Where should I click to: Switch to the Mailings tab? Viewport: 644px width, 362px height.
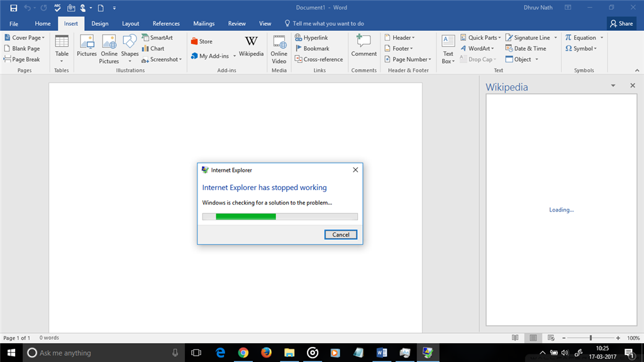pos(204,24)
